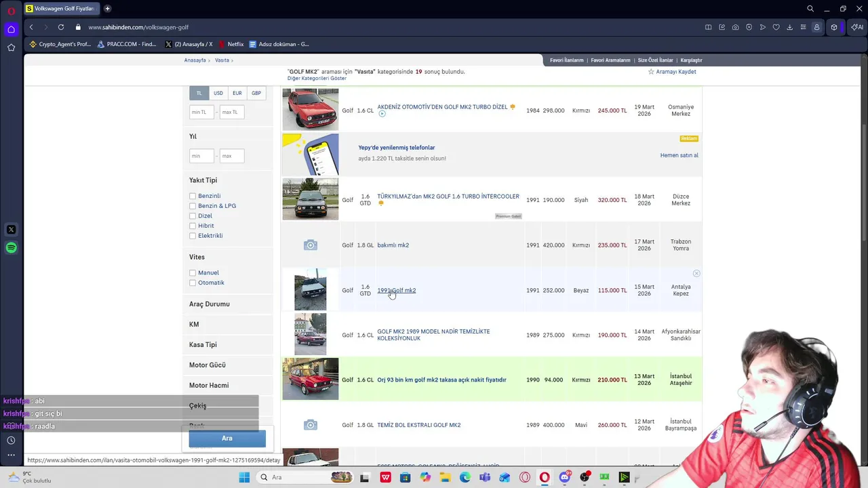
Task: Click the Ara search button
Action: pyautogui.click(x=227, y=439)
